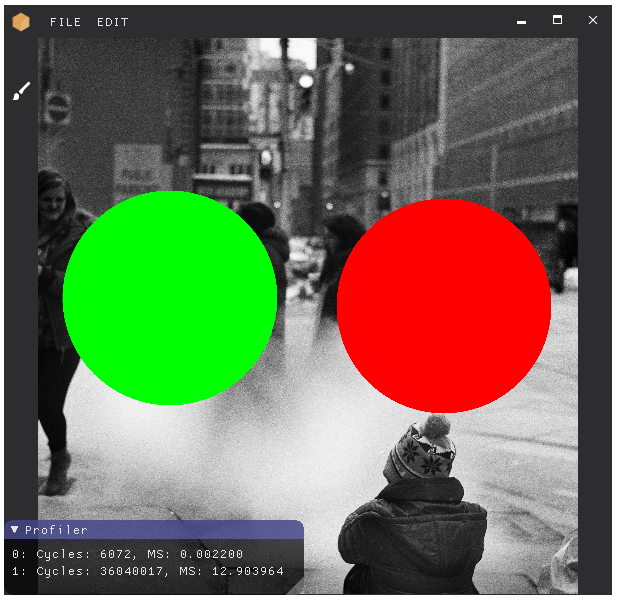Collapse the Profiler panel using its triangle

pyautogui.click(x=14, y=530)
